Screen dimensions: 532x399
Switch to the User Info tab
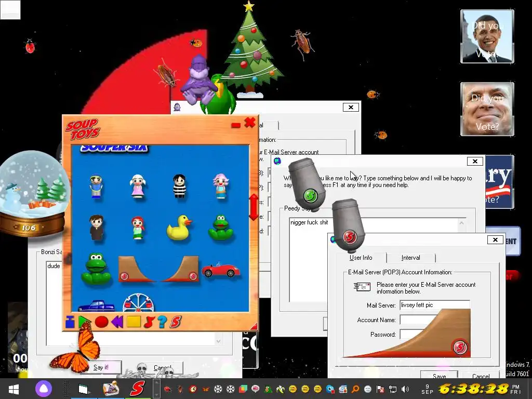361,258
